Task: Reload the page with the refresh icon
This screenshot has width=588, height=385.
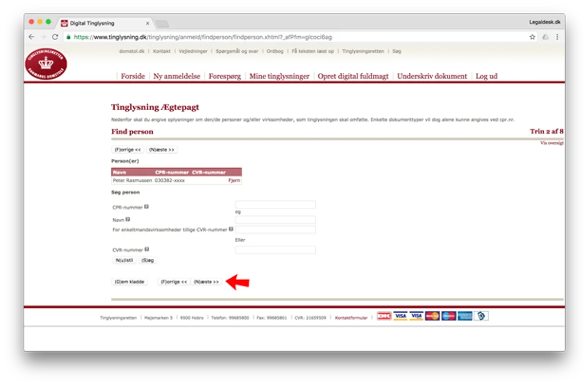Action: 55,37
